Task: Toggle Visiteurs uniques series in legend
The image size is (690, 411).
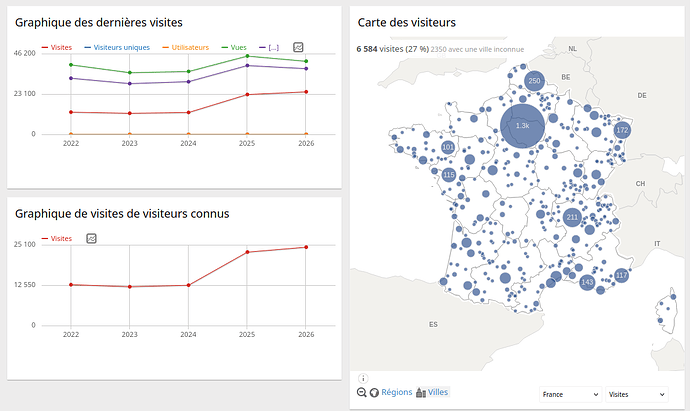Action: 117,48
